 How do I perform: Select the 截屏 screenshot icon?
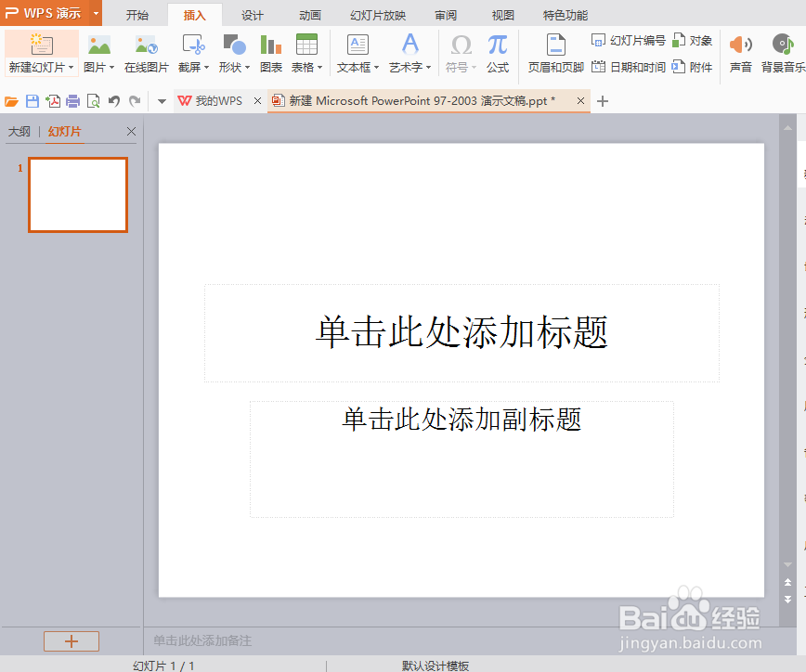coord(194,45)
